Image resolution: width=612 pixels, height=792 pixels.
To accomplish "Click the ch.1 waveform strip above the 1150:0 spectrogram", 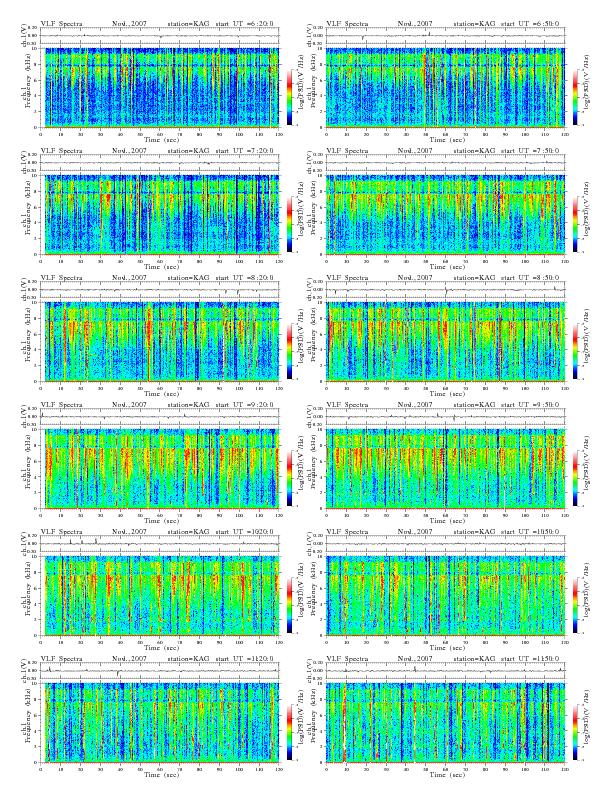I will click(446, 671).
